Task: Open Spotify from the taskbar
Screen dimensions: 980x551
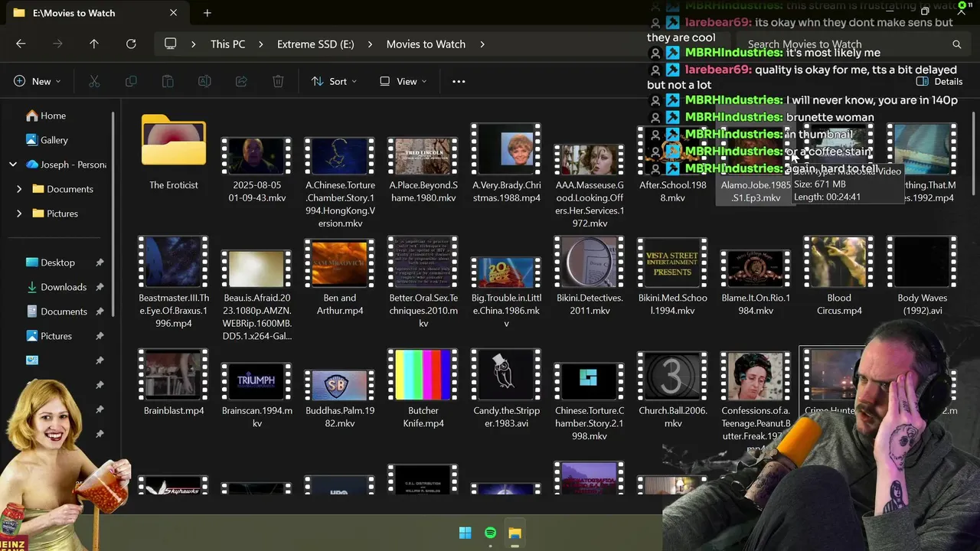Action: (x=490, y=533)
